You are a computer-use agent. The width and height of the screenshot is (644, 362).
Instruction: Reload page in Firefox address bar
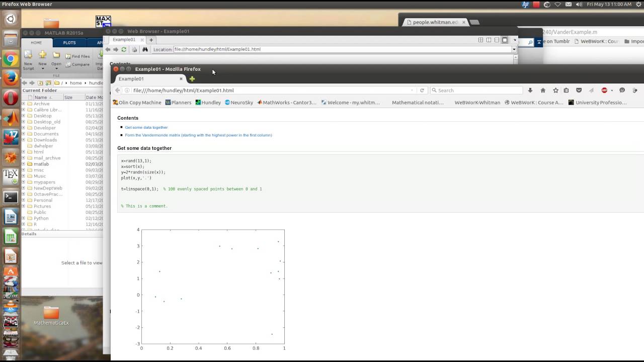422,90
